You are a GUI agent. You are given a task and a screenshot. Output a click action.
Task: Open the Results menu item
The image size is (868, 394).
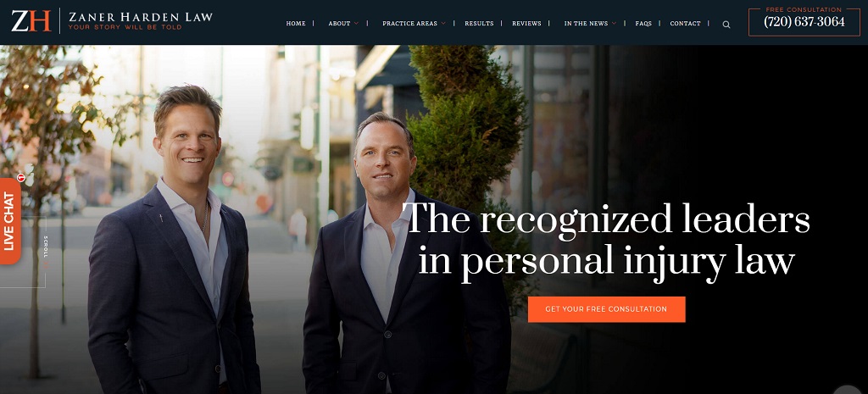click(479, 23)
